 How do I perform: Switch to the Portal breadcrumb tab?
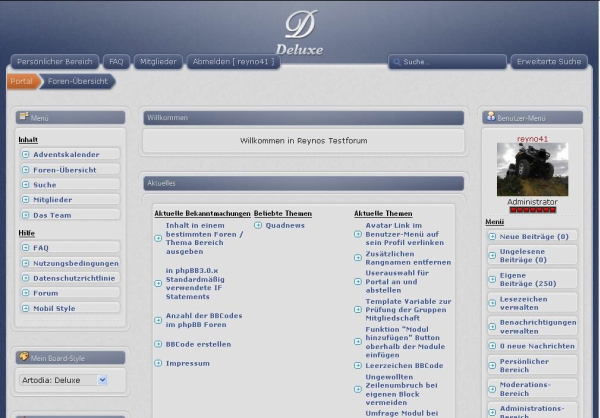[x=22, y=81]
